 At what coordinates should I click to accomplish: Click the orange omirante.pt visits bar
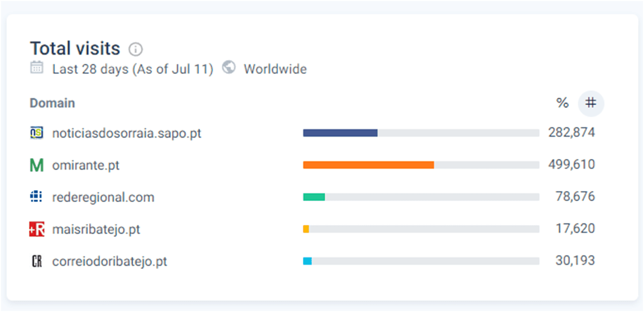368,165
